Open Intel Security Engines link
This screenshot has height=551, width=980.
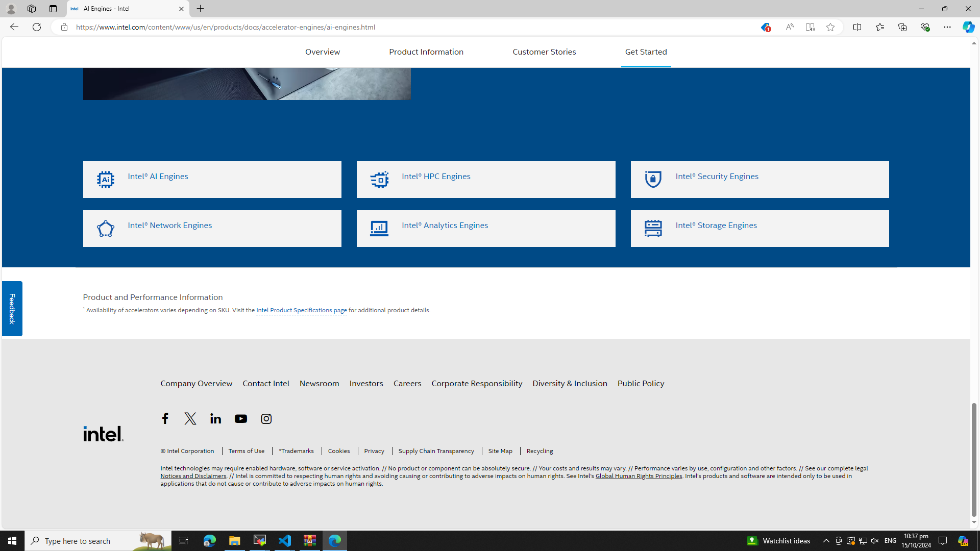point(717,177)
